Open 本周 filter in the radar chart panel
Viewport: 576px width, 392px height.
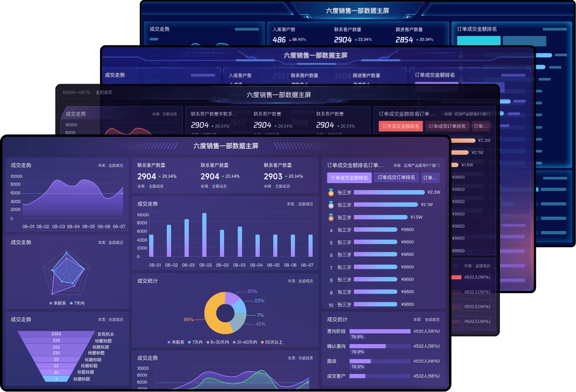click(102, 242)
